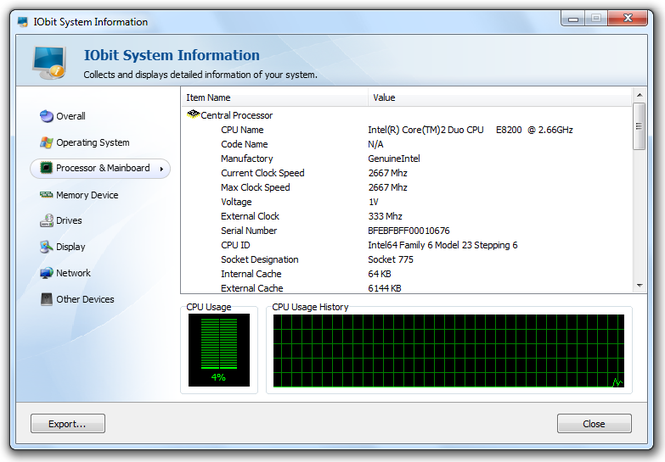Click the value Intel(R) Core(TM)2 Duo CPU
The height and width of the screenshot is (462, 665).
coord(425,130)
